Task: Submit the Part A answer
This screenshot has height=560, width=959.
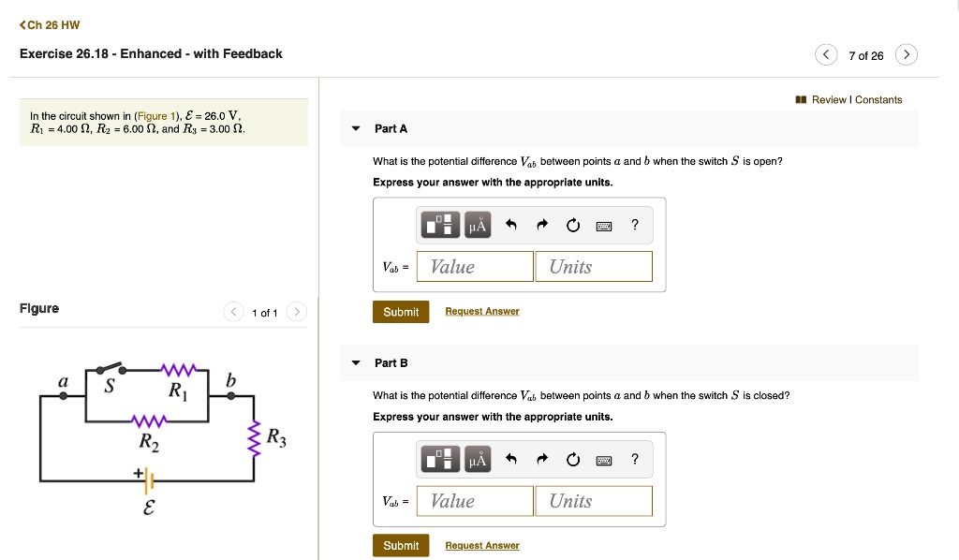Action: [x=401, y=311]
